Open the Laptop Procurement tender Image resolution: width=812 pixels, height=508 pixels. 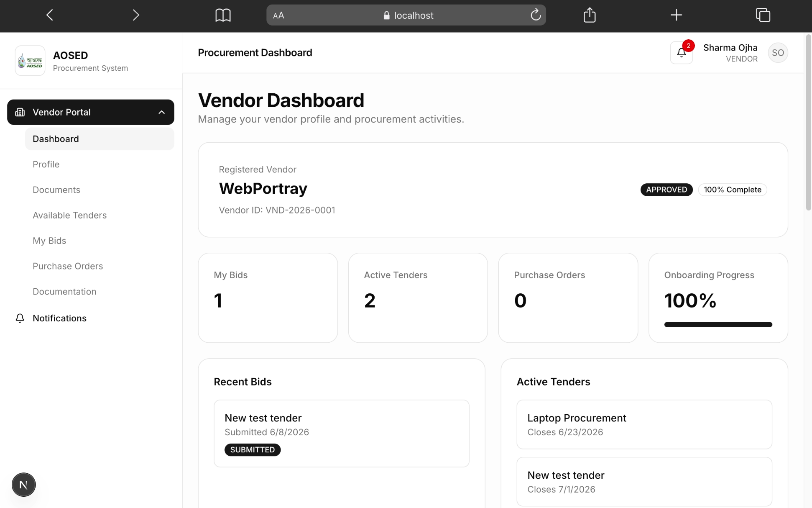click(x=644, y=425)
